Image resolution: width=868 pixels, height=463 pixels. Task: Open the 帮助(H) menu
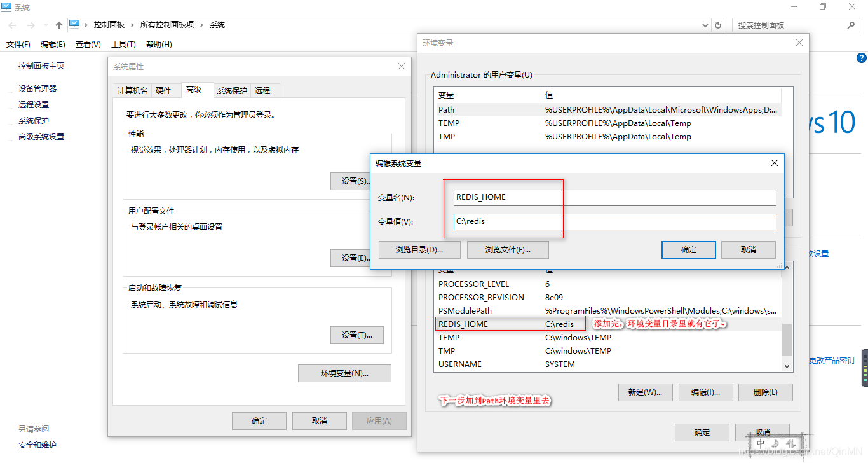coord(159,45)
